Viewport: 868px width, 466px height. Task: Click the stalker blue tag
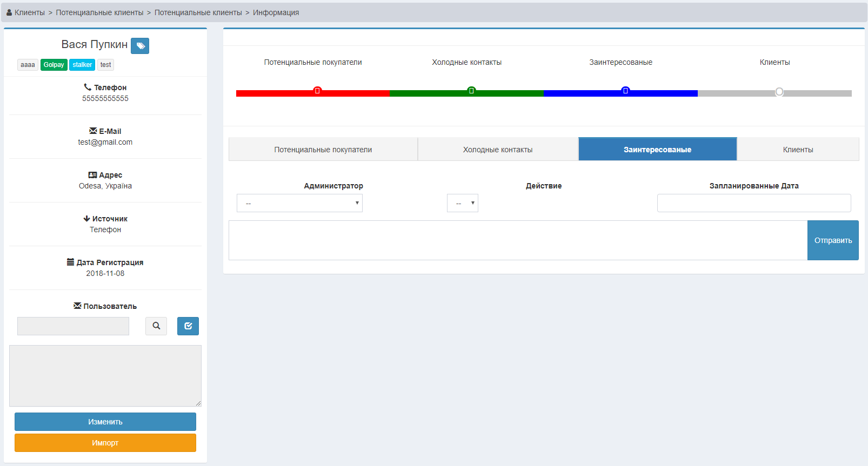coord(82,65)
